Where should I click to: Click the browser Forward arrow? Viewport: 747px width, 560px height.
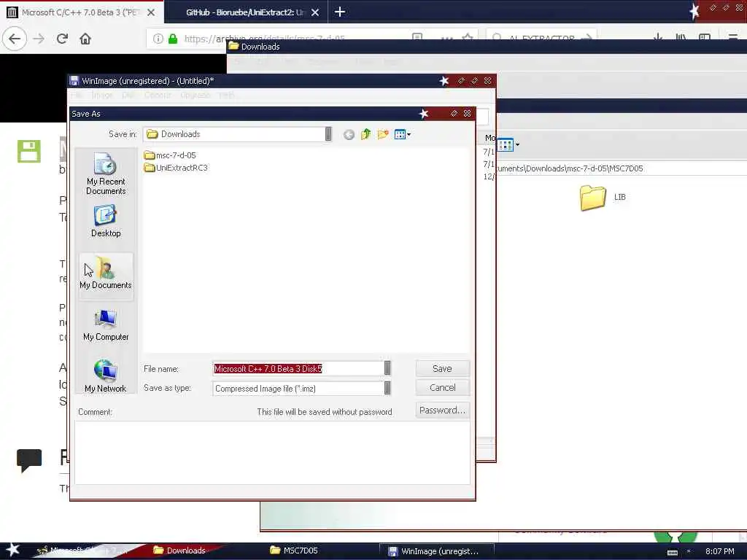39,39
